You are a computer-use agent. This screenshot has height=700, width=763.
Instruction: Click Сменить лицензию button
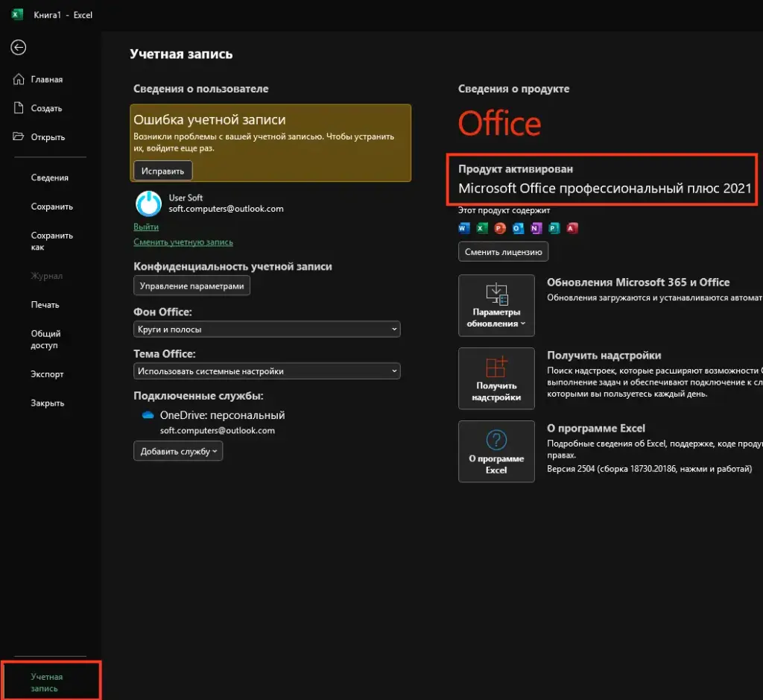click(503, 252)
